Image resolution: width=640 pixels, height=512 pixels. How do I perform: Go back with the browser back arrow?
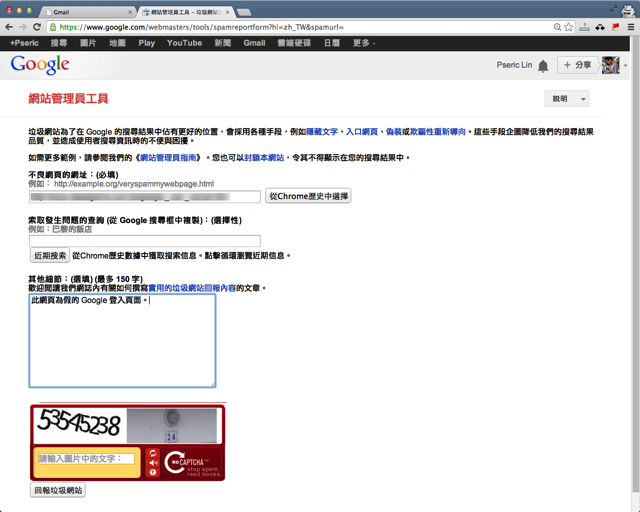9,27
